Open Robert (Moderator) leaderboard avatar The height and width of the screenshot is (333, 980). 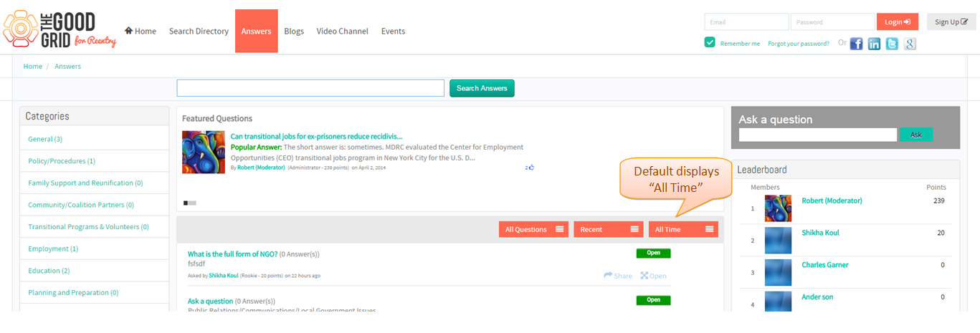coord(778,208)
